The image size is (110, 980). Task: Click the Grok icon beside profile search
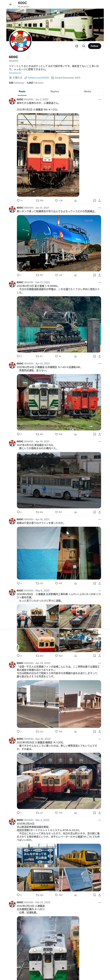tap(77, 46)
